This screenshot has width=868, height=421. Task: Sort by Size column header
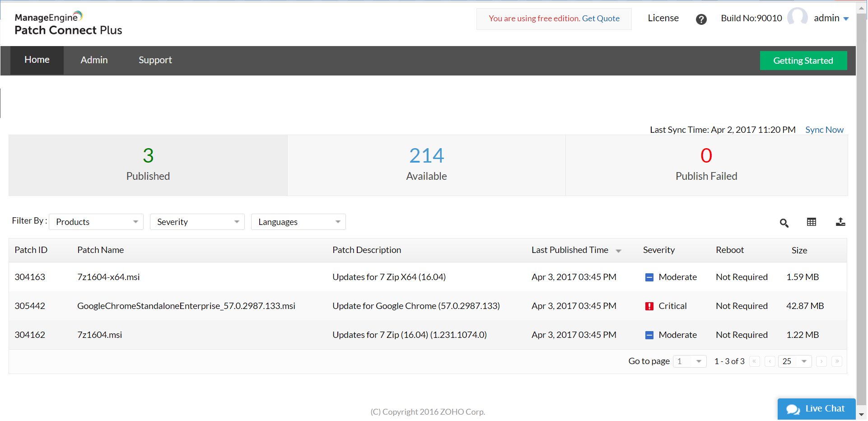click(x=800, y=251)
